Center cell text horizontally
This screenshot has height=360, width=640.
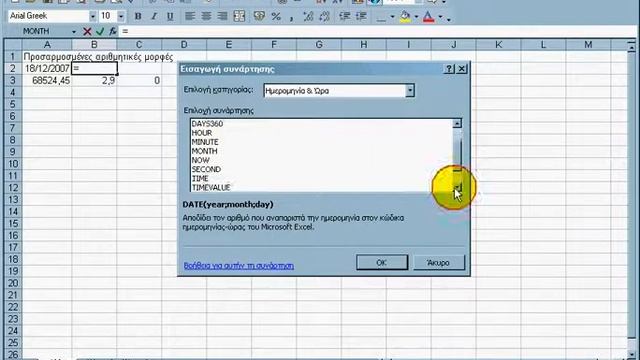point(206,16)
